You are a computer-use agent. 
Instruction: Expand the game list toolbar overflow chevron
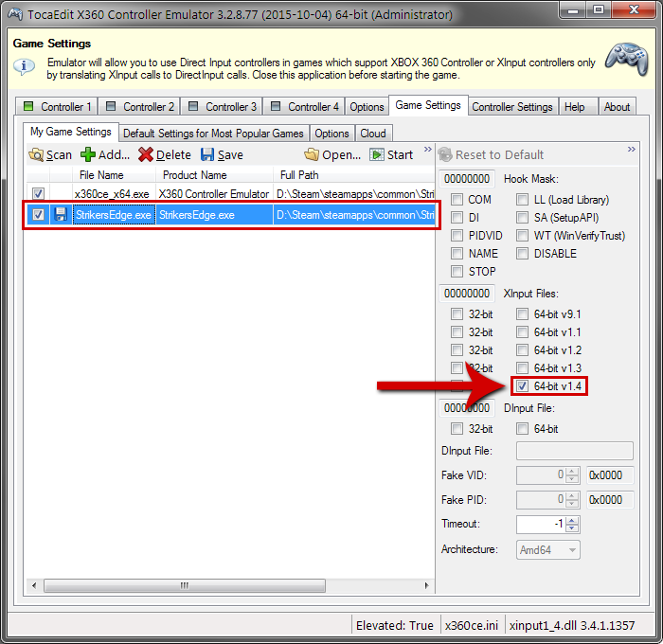(x=427, y=150)
